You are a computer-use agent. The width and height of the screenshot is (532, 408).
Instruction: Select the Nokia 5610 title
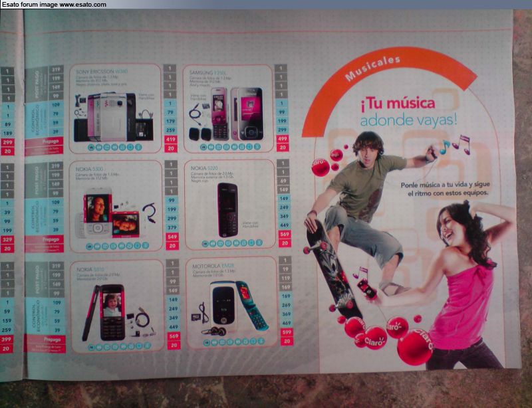click(90, 269)
